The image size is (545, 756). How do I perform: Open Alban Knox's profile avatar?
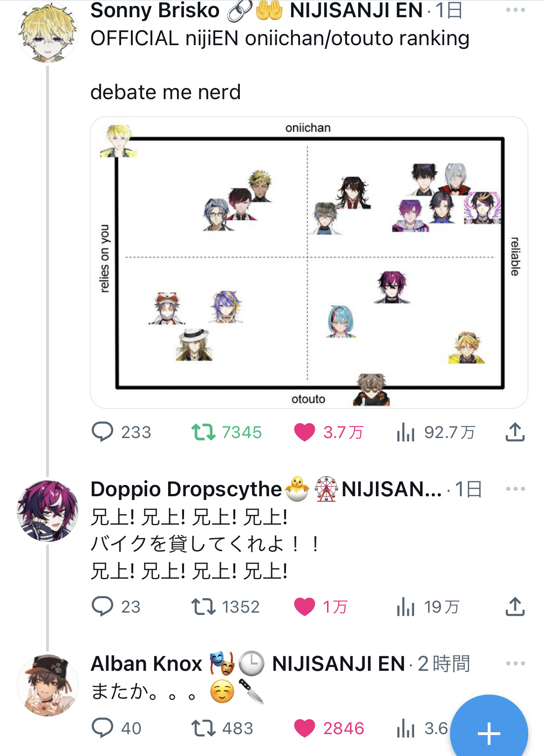point(48,685)
